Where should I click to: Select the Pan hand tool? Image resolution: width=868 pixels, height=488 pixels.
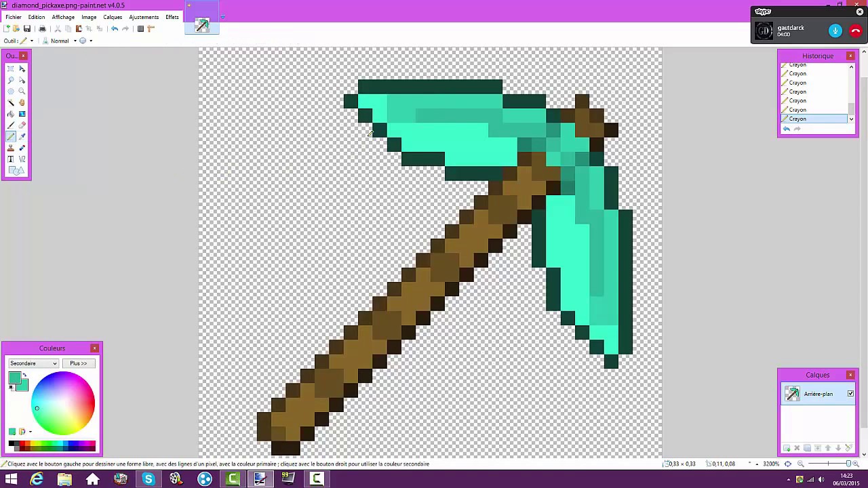coord(22,102)
